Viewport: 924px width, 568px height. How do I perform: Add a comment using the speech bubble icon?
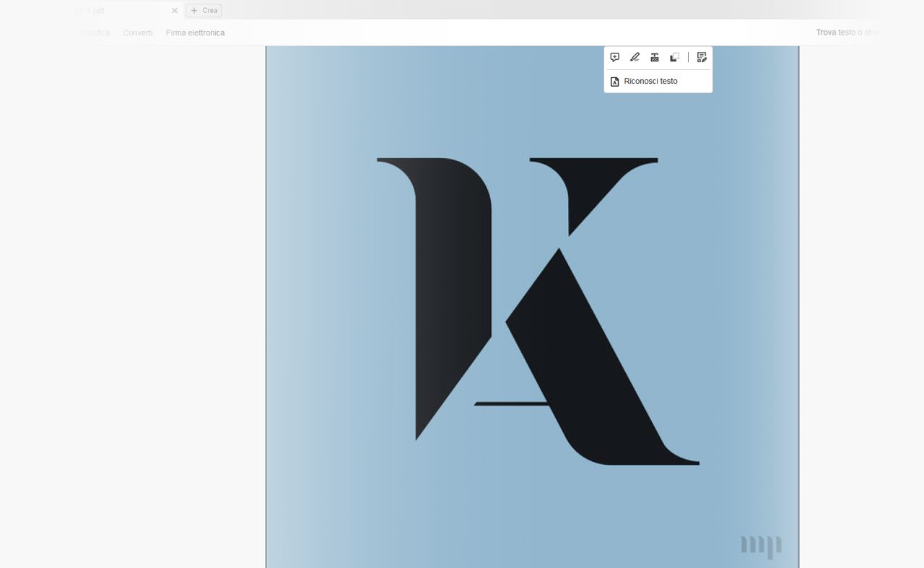pos(614,57)
